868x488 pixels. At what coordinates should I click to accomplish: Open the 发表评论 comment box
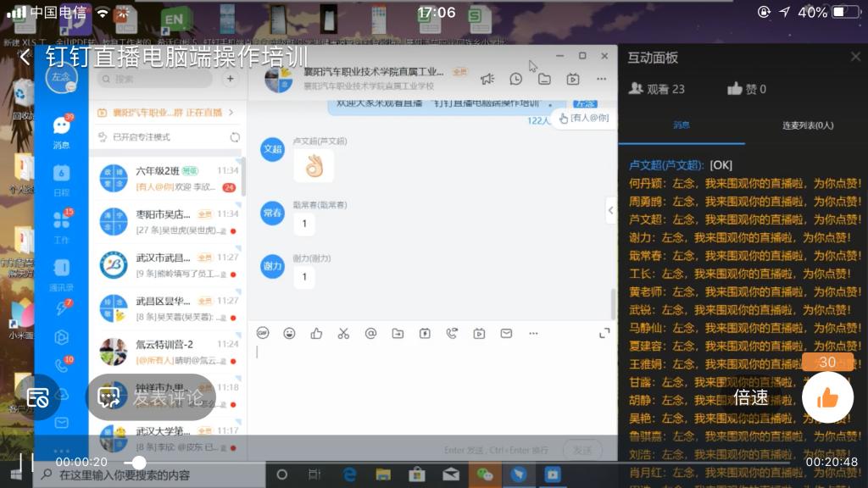tap(151, 397)
